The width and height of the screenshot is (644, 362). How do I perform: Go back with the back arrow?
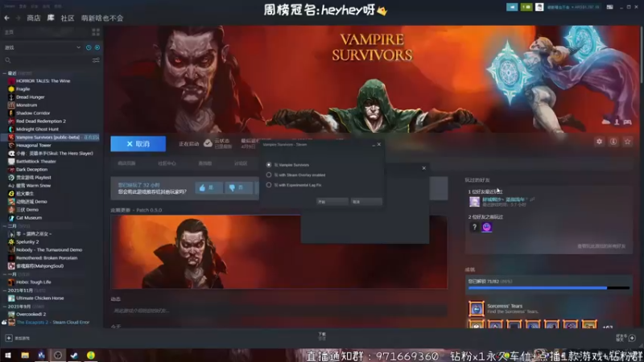click(7, 18)
